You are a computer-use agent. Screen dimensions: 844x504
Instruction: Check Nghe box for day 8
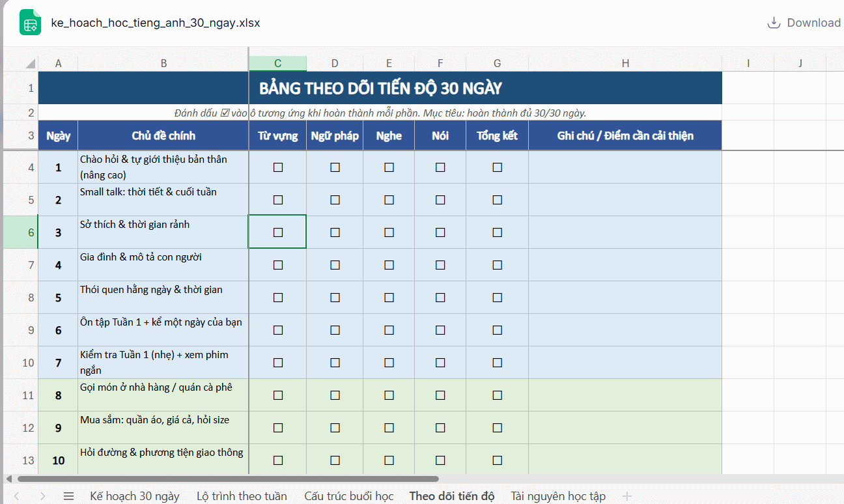tap(389, 395)
